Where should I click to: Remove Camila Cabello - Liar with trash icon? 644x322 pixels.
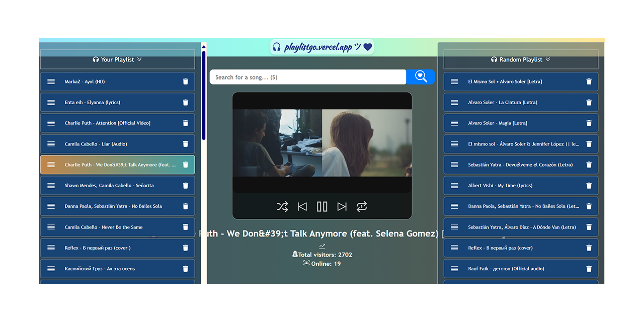pyautogui.click(x=185, y=144)
